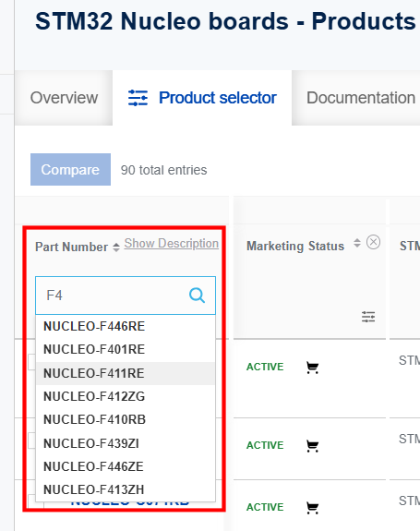420x531 pixels.
Task: Click the Compare button
Action: pos(70,169)
